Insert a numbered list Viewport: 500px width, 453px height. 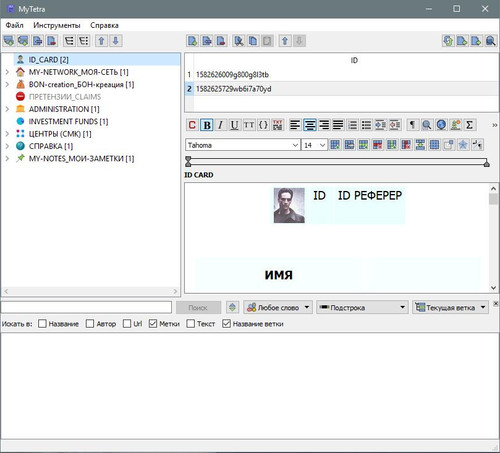pyautogui.click(x=352, y=125)
